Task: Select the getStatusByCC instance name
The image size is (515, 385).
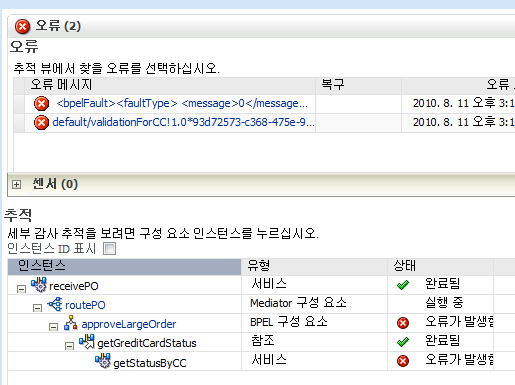Action: click(x=150, y=363)
